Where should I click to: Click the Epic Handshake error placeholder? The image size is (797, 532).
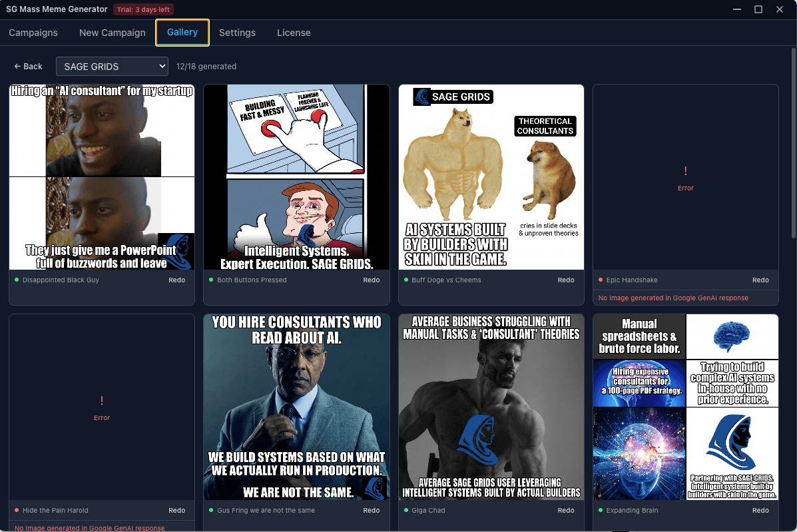click(x=686, y=177)
